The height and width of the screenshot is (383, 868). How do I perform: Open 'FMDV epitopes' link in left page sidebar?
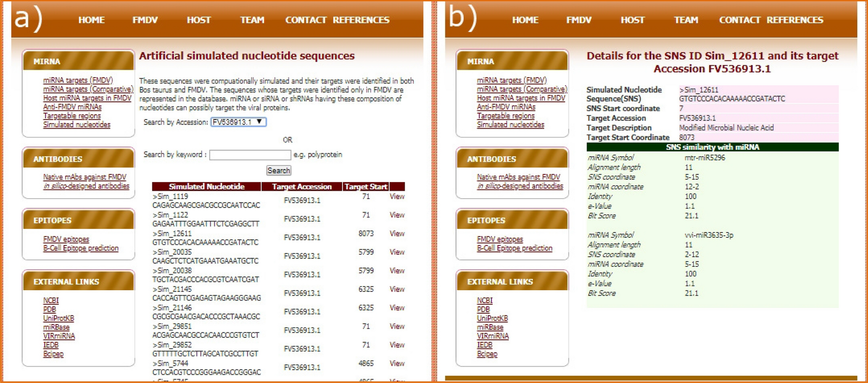pyautogui.click(x=66, y=240)
